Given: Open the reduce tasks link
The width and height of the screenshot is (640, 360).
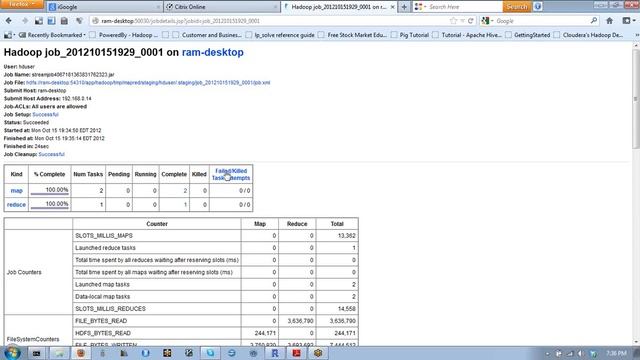Looking at the screenshot, I should 16,204.
